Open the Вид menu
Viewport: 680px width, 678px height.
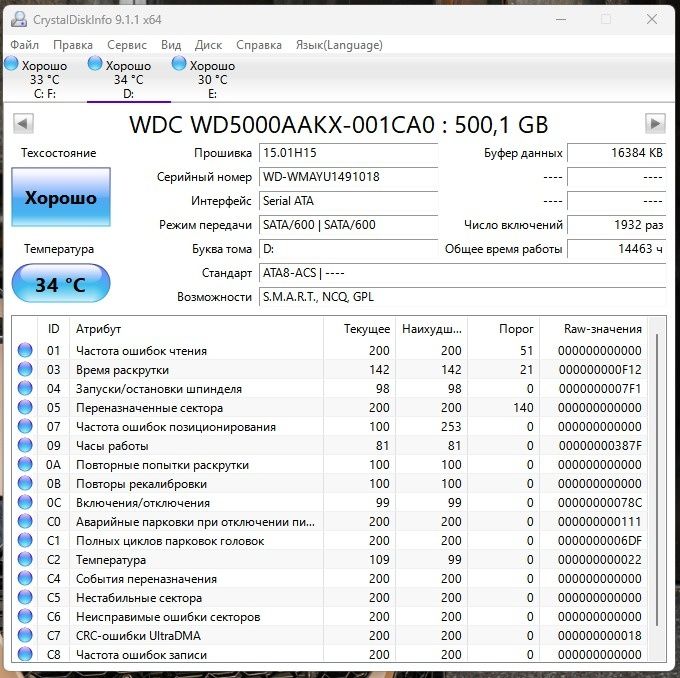(171, 45)
